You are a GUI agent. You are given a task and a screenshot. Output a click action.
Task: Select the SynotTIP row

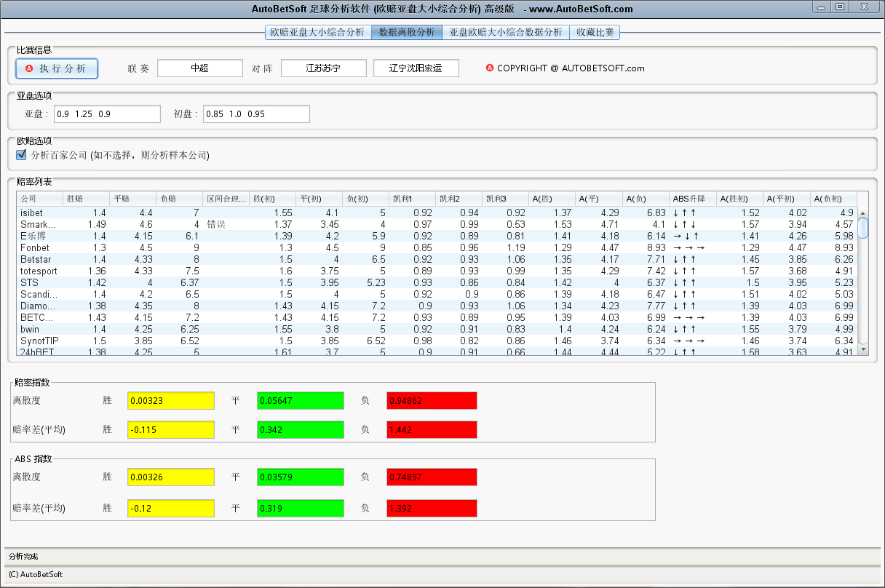click(437, 341)
